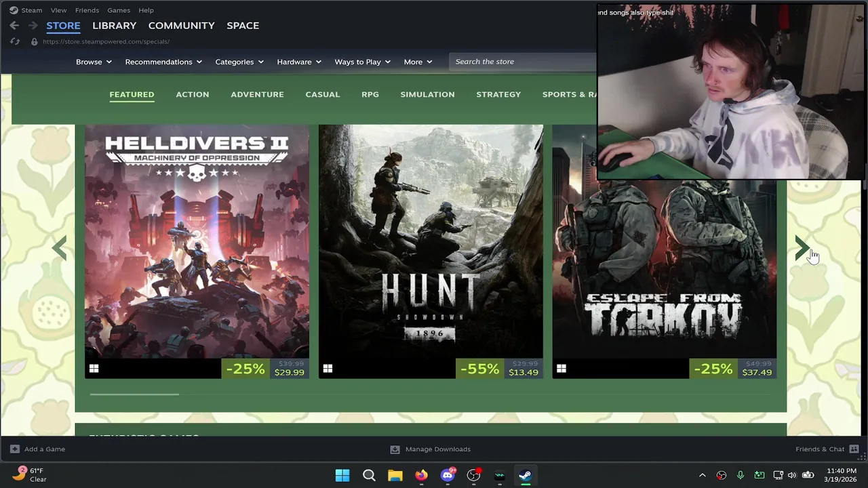Image resolution: width=868 pixels, height=488 pixels.
Task: Open the Games menu
Action: 119,10
